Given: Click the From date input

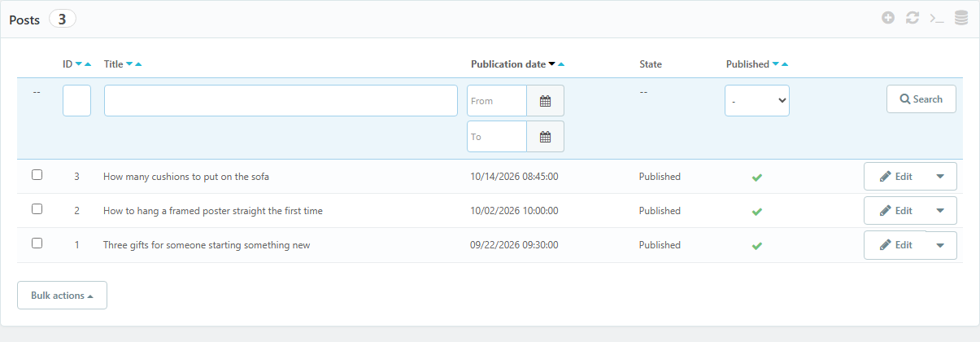Looking at the screenshot, I should [497, 101].
